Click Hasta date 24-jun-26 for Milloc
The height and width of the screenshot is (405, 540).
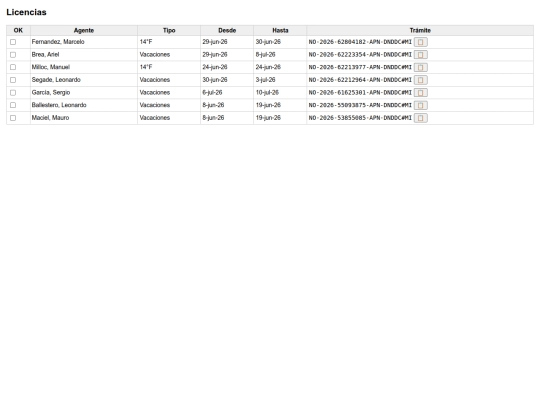268,67
